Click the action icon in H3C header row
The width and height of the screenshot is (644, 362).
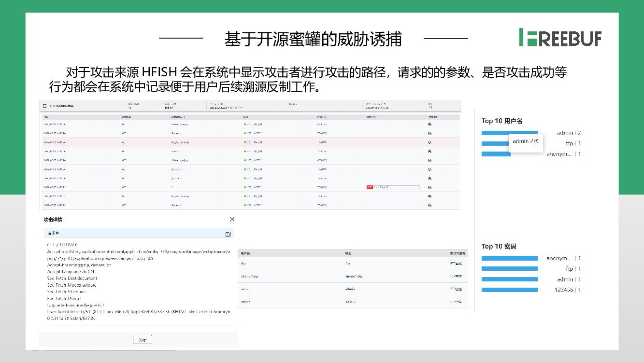(x=429, y=108)
